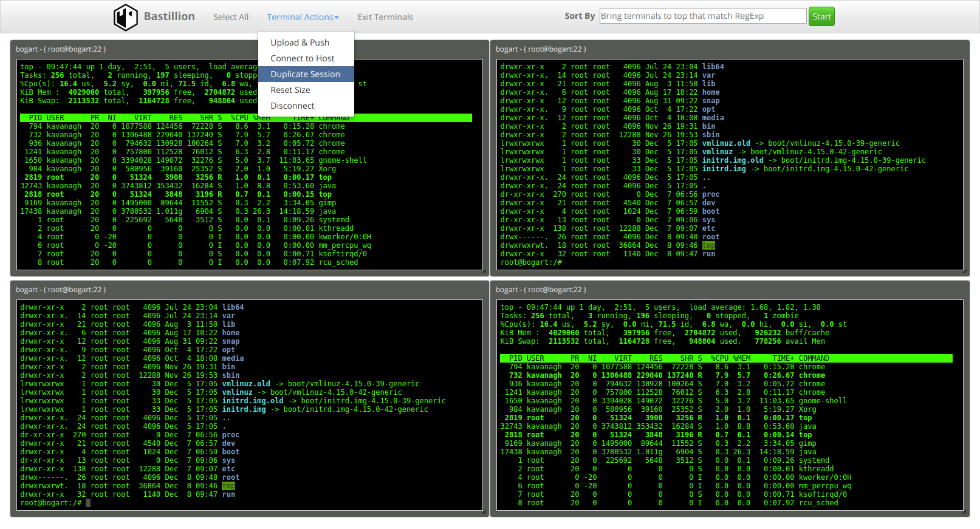Click Sort By label
The height and width of the screenshot is (529, 980).
[580, 16]
